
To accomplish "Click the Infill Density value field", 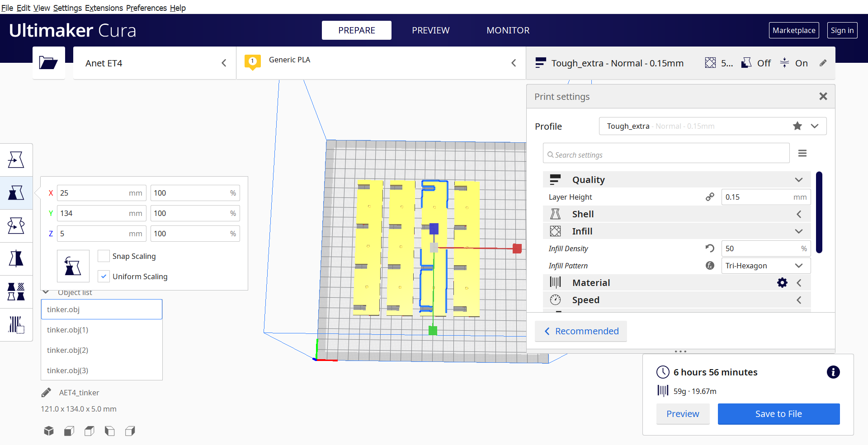I will [x=766, y=248].
